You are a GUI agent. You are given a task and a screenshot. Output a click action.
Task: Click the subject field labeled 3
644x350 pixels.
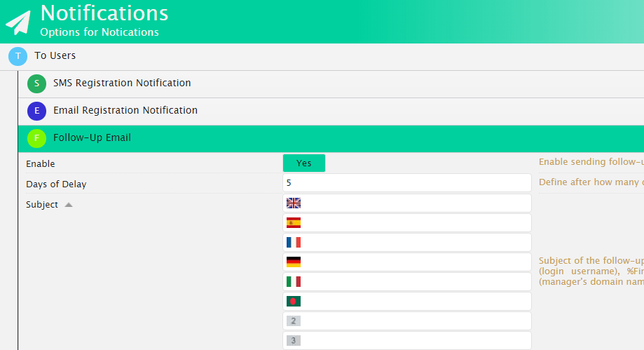pos(415,341)
